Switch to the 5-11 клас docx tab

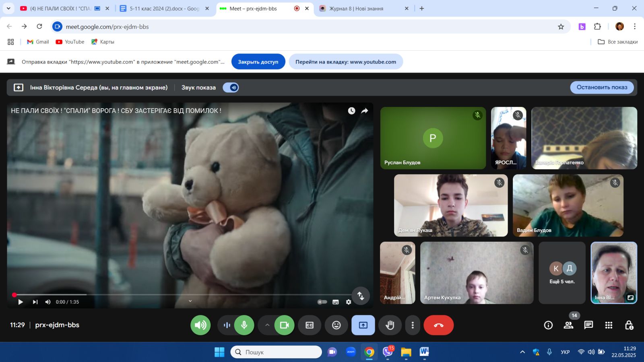[x=164, y=8]
